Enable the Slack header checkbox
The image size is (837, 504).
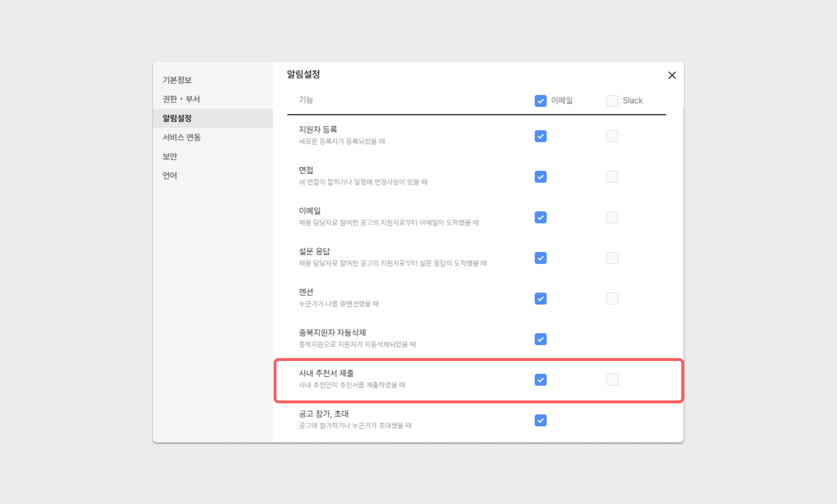[612, 101]
